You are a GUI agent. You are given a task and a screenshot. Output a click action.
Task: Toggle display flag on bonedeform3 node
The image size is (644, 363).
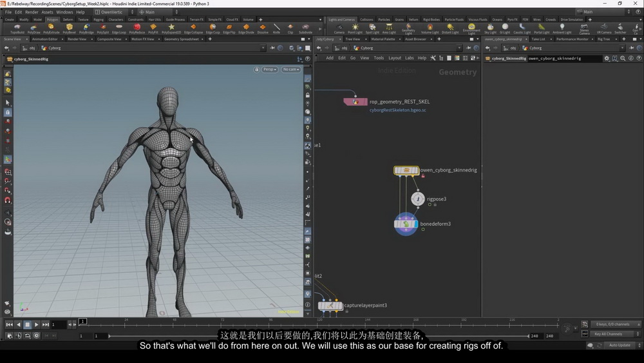pyautogui.click(x=415, y=224)
